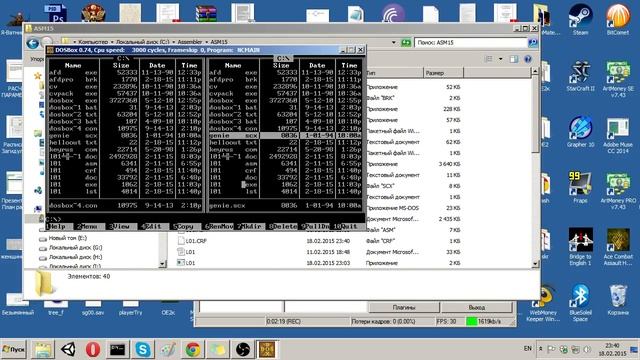The height and width of the screenshot is (360, 640).
Task: Expand the breadcrumb arrow before ASM15
Action: click(206, 42)
